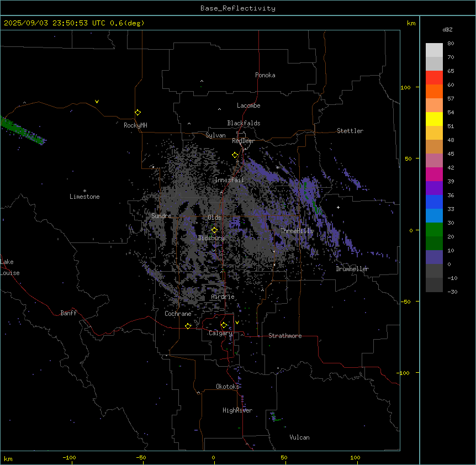476x465 pixels.
Task: Click the Ponoka city label
Action: (265, 75)
